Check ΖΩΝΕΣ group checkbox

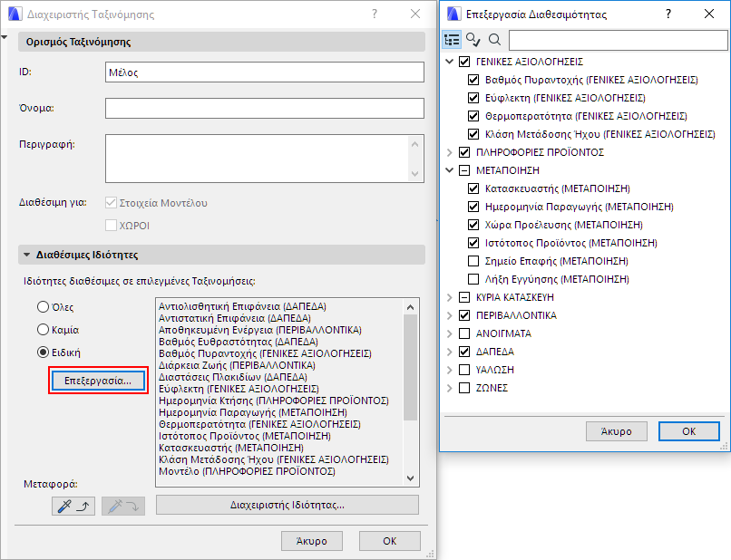pos(464,388)
